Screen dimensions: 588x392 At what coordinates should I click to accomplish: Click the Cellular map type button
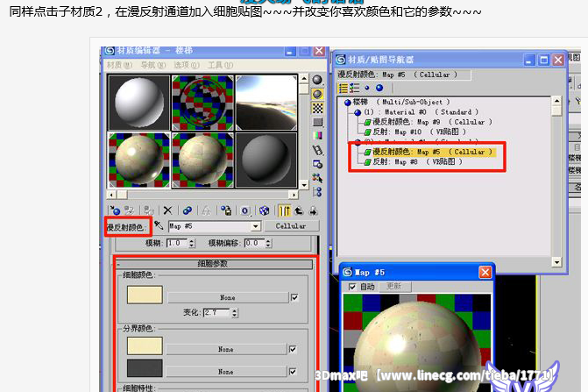pyautogui.click(x=292, y=226)
